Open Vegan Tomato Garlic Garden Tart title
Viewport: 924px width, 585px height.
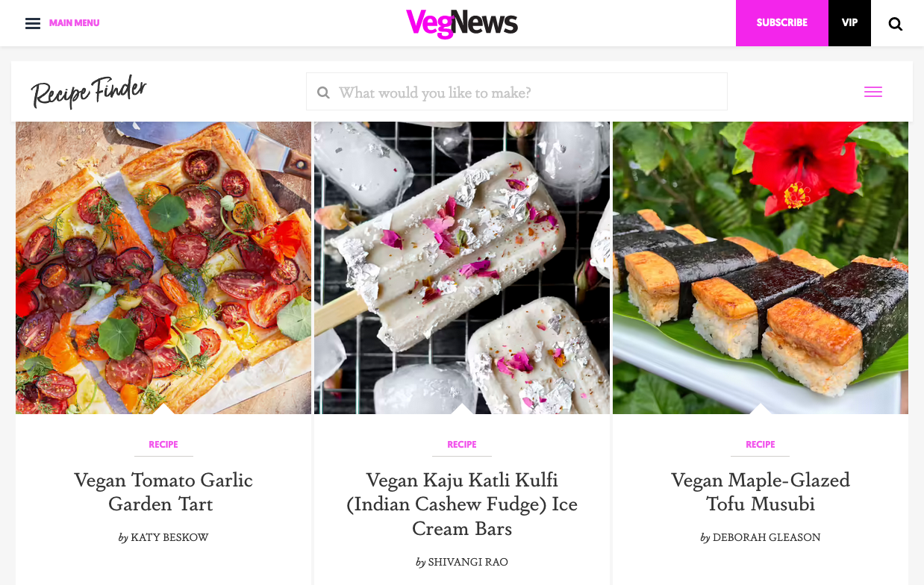[x=163, y=492]
